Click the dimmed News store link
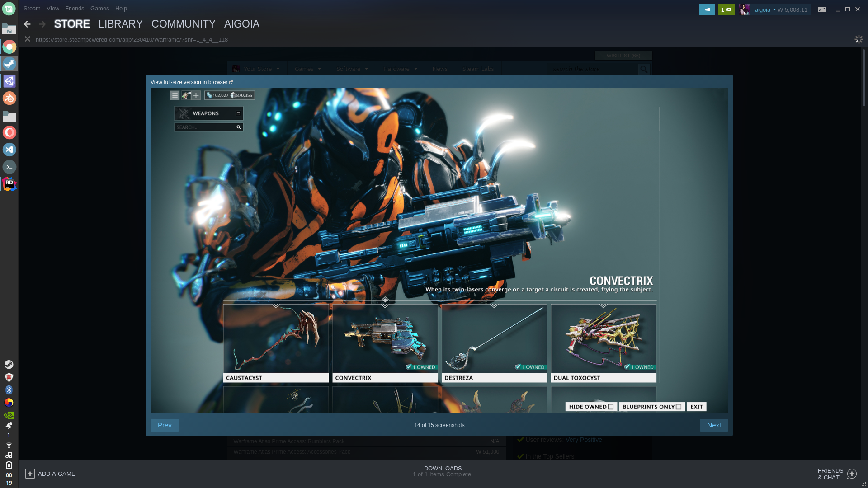The height and width of the screenshot is (488, 868). pyautogui.click(x=440, y=69)
